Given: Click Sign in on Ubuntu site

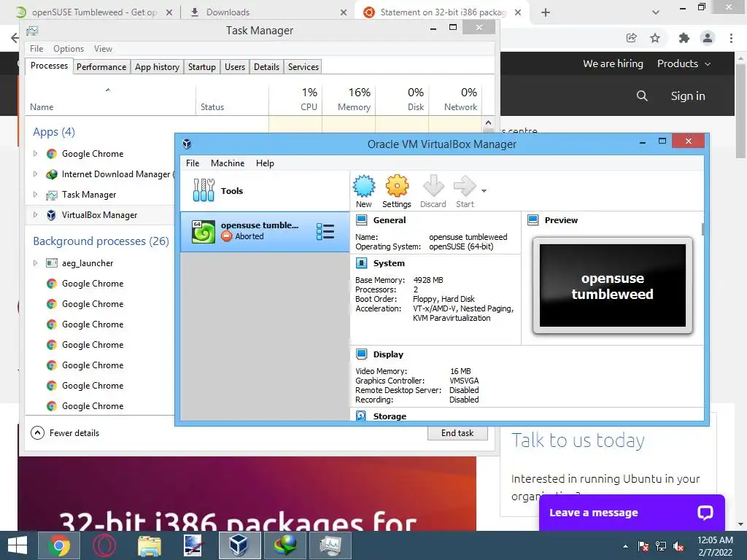Looking at the screenshot, I should 687,96.
